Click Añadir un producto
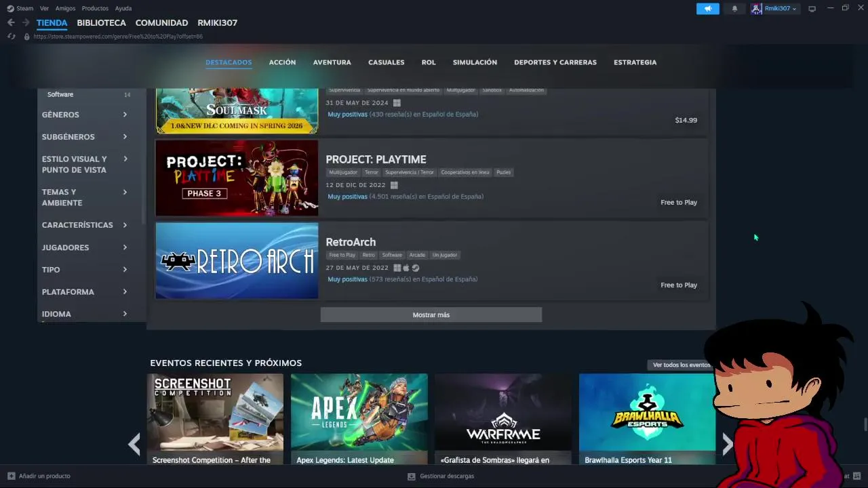The image size is (868, 488). [x=44, y=476]
